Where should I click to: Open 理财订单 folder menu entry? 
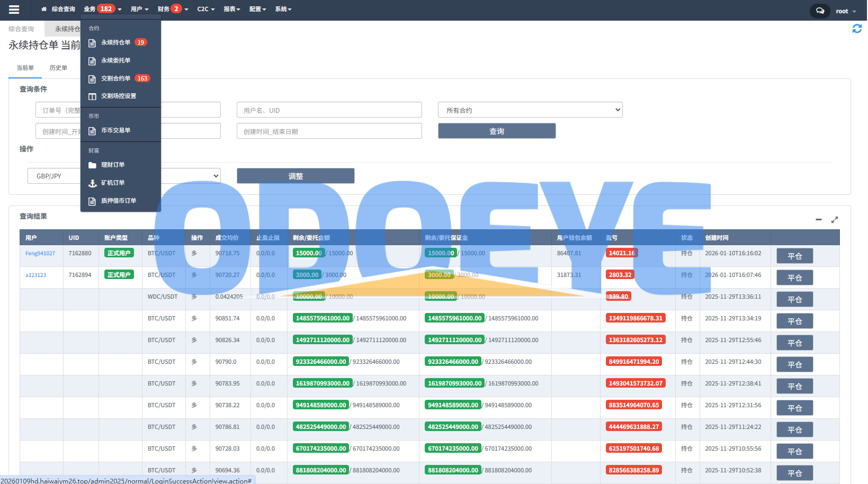coord(113,165)
